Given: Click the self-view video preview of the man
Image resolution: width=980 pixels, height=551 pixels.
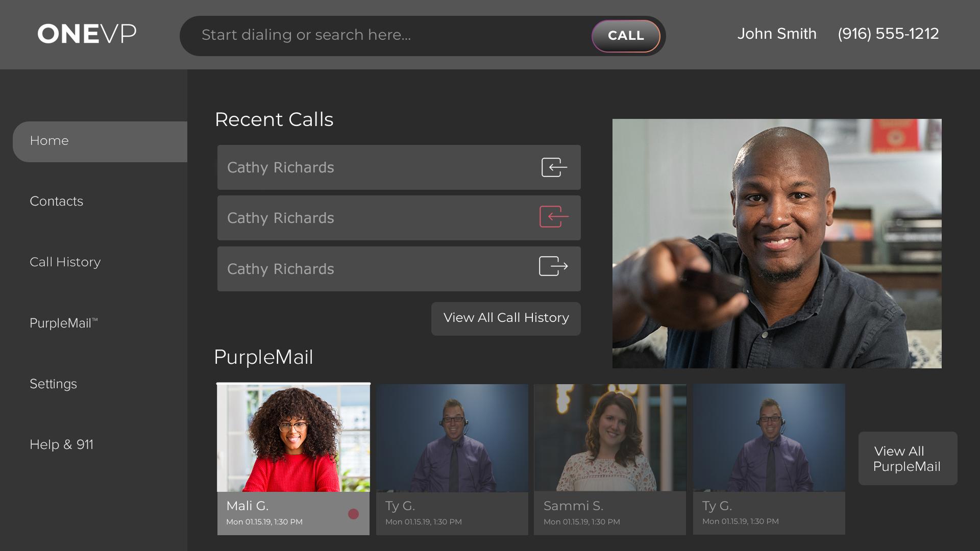Looking at the screenshot, I should (x=777, y=243).
